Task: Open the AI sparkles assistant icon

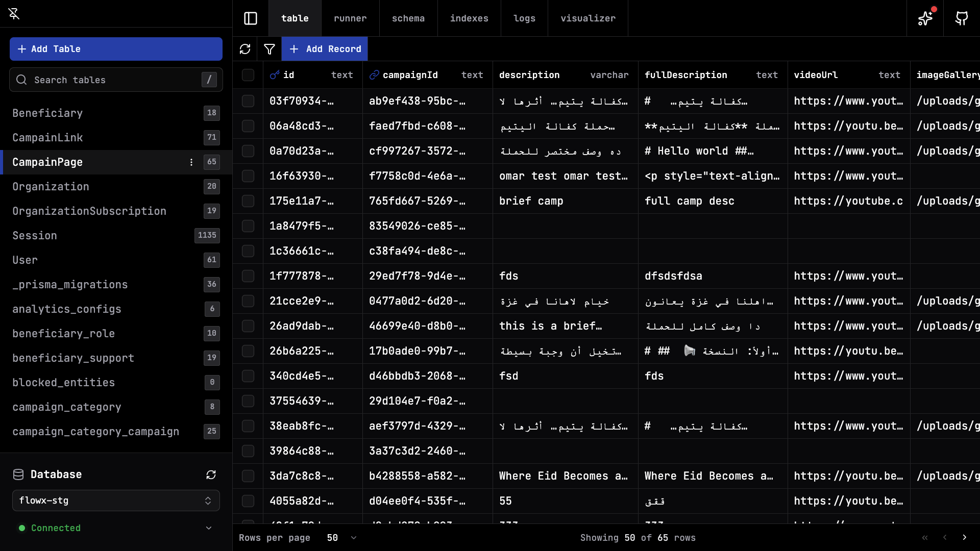Action: (925, 18)
